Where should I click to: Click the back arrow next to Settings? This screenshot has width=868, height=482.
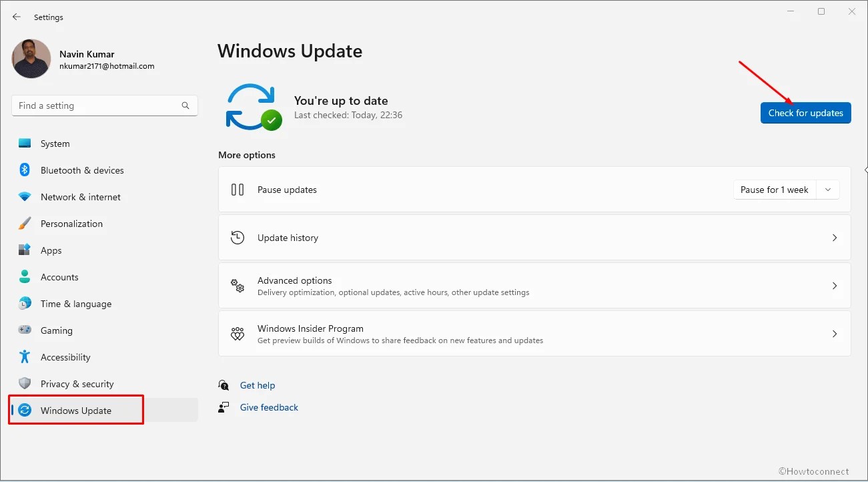tap(16, 17)
